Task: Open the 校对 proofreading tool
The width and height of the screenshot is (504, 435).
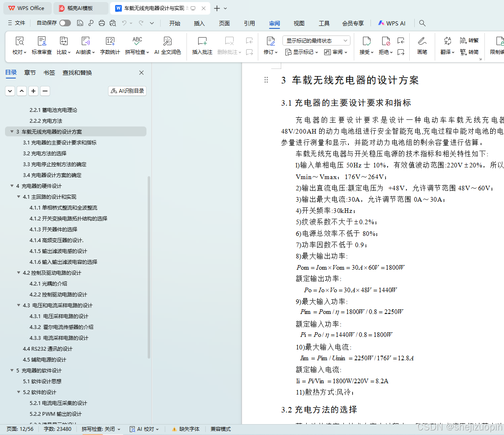Action: pyautogui.click(x=19, y=45)
